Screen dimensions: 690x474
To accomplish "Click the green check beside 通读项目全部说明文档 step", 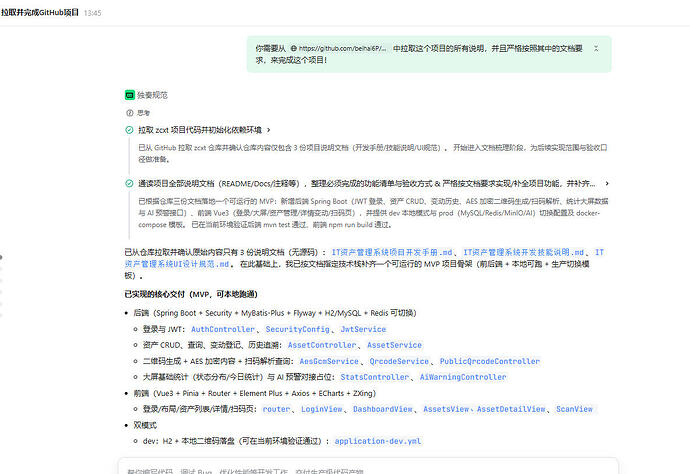I will [129, 184].
